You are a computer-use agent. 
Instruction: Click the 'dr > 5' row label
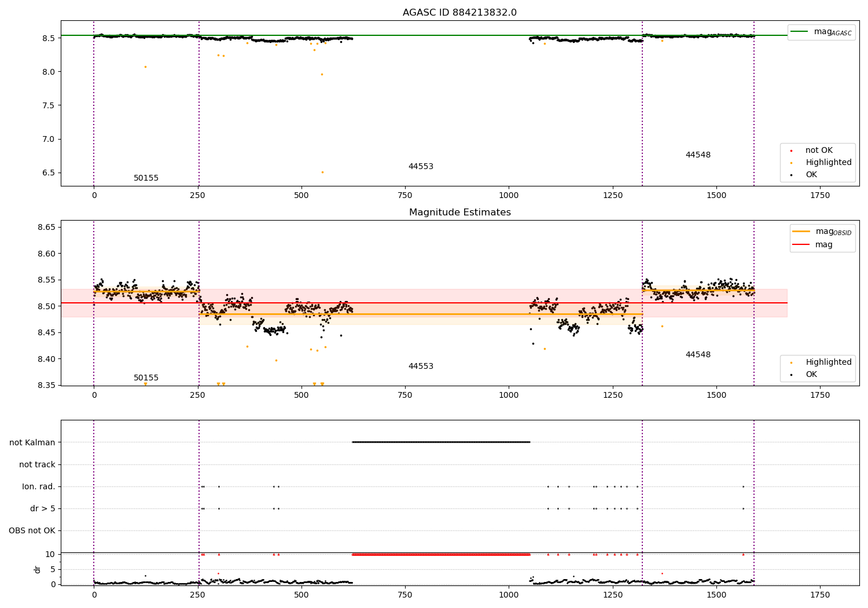point(43,509)
